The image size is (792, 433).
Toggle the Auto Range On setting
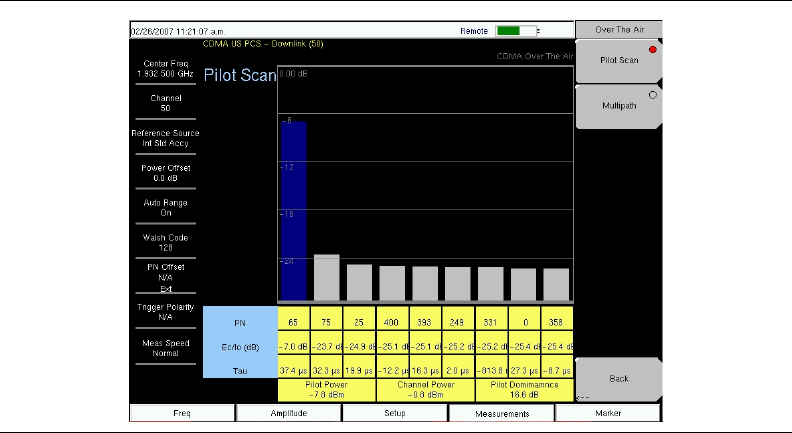click(165, 207)
